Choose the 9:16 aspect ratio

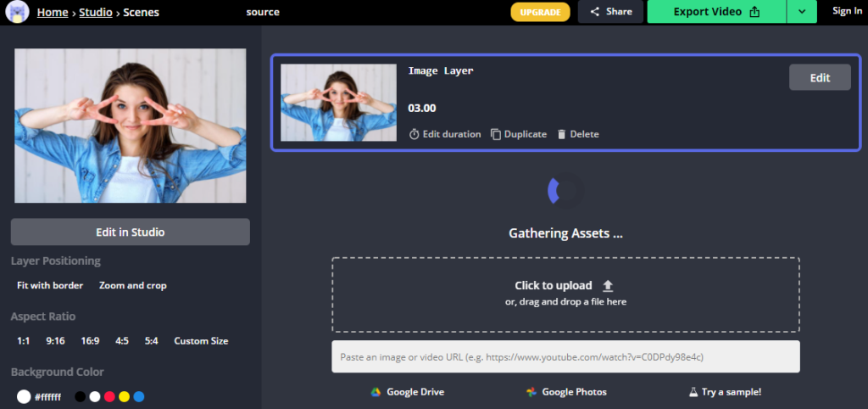(55, 341)
